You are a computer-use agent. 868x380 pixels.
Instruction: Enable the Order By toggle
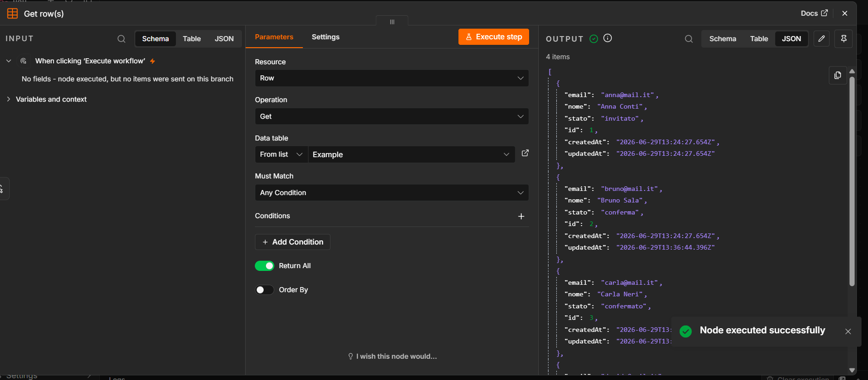click(265, 290)
